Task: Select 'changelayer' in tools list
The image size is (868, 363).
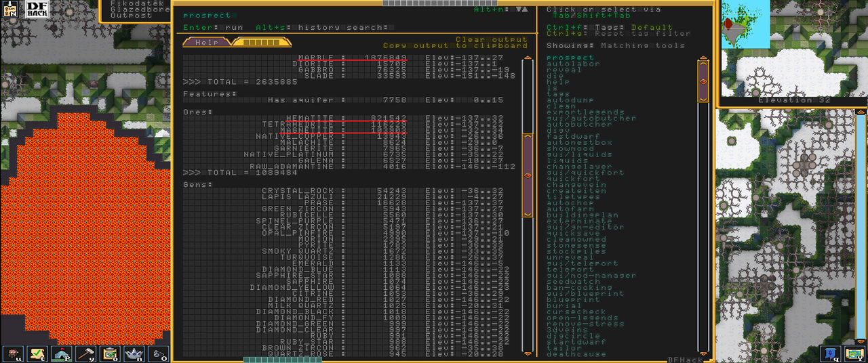Action: 579,167
